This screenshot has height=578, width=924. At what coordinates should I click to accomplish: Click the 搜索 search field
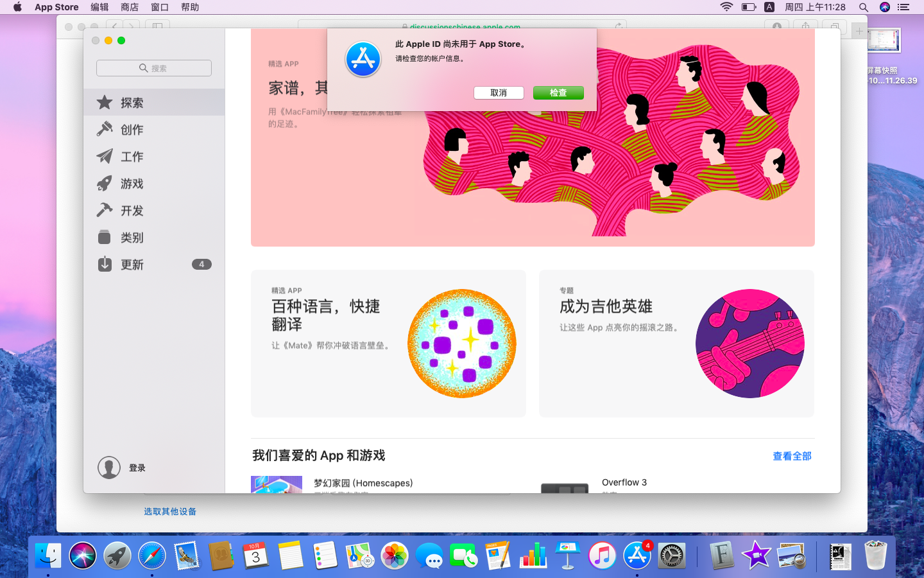pos(154,68)
